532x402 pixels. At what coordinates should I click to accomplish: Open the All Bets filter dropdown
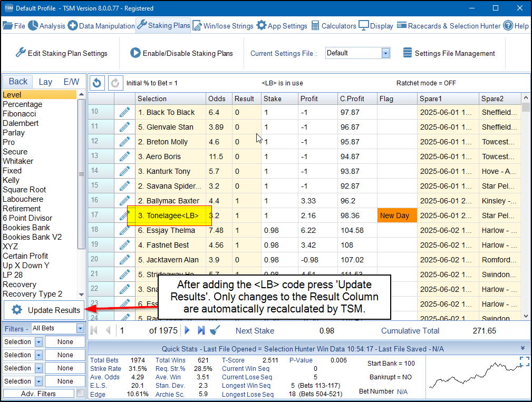(80, 328)
